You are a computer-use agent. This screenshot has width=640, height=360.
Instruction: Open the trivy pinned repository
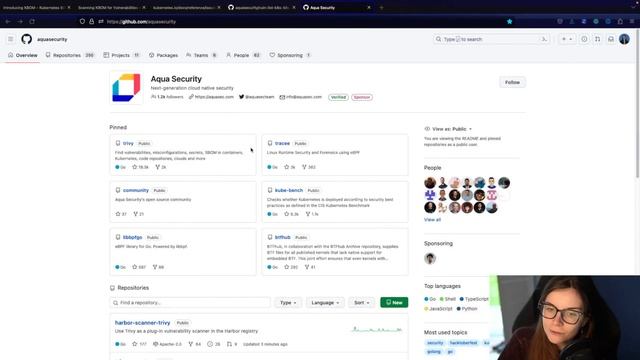point(128,143)
